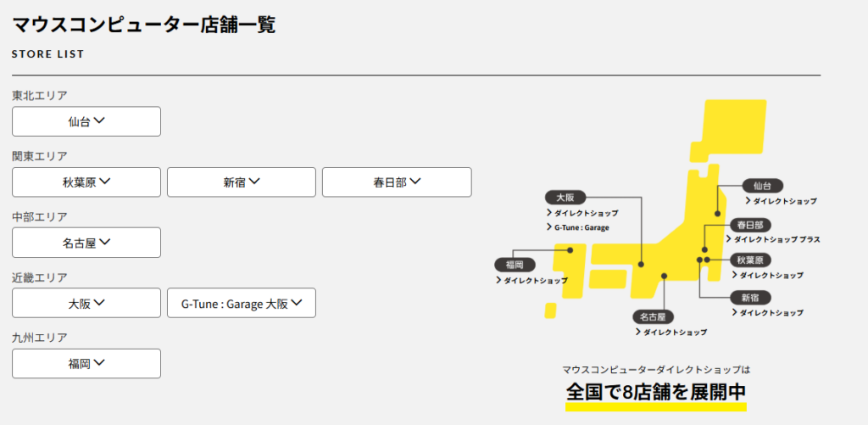Click the 中部エリア heading text
This screenshot has height=425, width=868.
40,216
